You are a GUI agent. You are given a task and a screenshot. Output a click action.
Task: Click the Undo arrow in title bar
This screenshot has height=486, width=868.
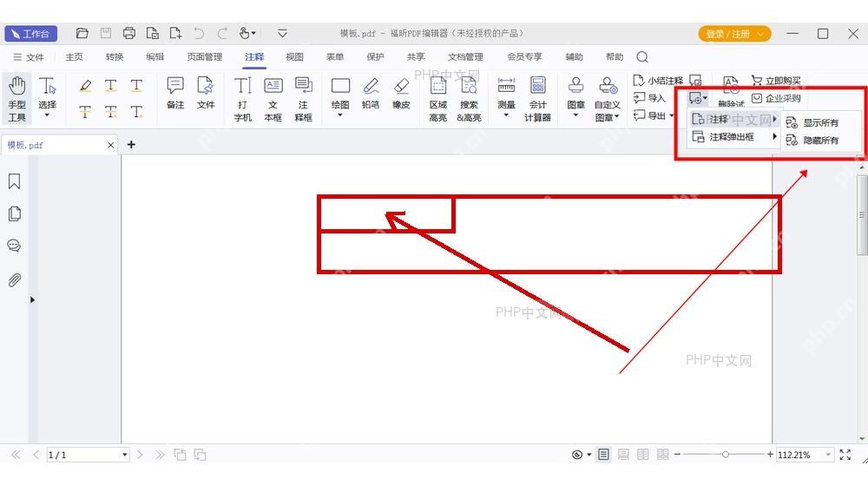pyautogui.click(x=199, y=33)
